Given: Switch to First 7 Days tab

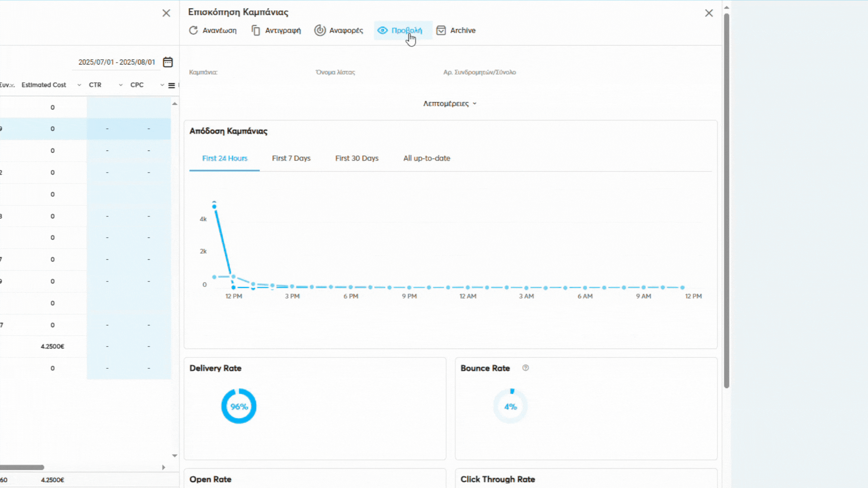Looking at the screenshot, I should tap(291, 158).
